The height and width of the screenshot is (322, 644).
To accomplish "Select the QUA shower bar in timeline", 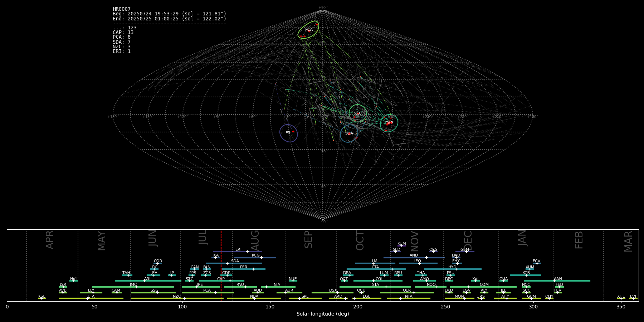I will tap(503, 281).
